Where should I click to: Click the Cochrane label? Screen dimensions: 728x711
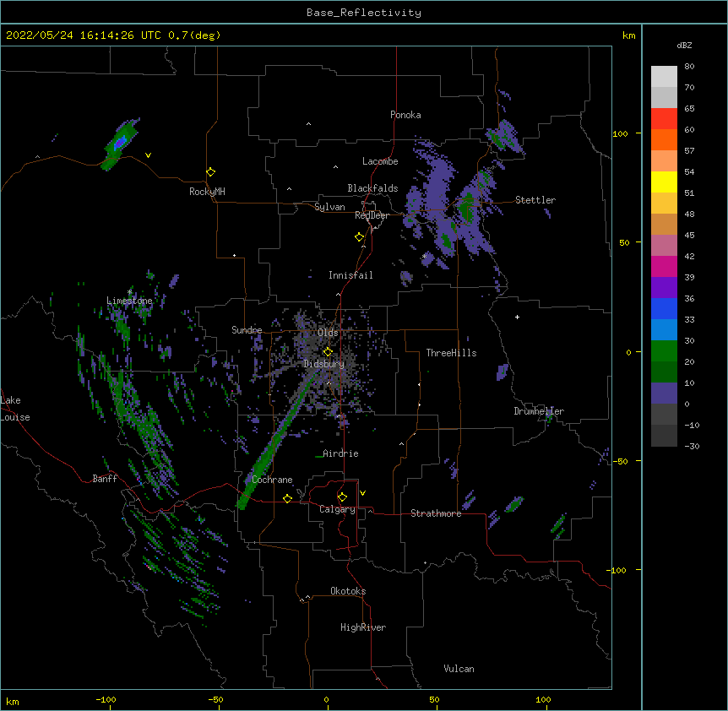tap(272, 480)
